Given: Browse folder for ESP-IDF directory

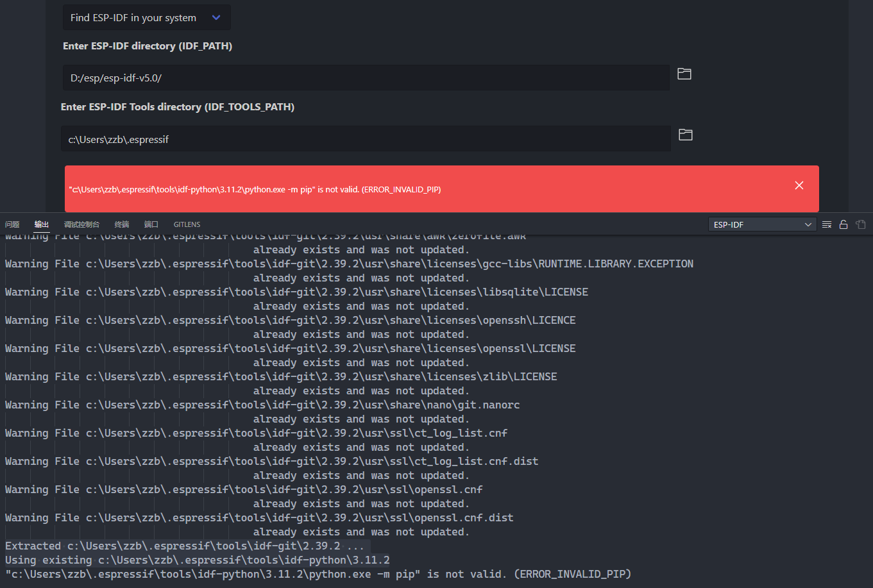Looking at the screenshot, I should [684, 74].
